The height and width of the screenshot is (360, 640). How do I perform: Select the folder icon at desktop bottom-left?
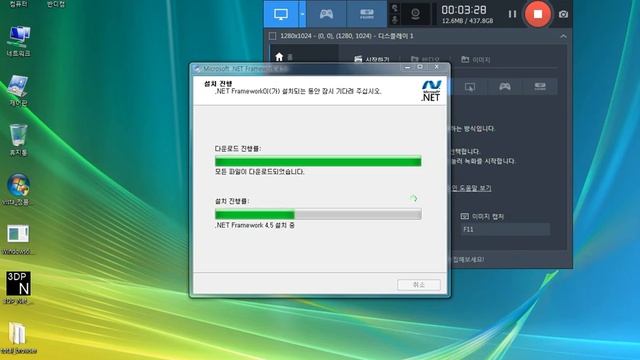click(18, 337)
